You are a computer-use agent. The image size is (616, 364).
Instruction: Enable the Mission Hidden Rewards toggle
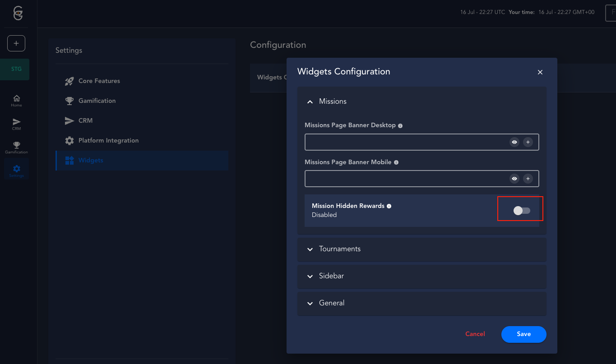(522, 211)
